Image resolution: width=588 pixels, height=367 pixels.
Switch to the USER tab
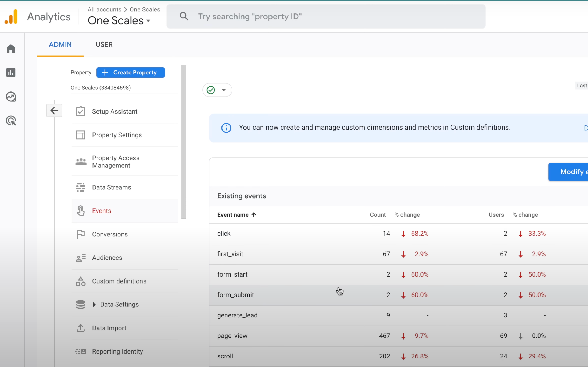pos(104,45)
